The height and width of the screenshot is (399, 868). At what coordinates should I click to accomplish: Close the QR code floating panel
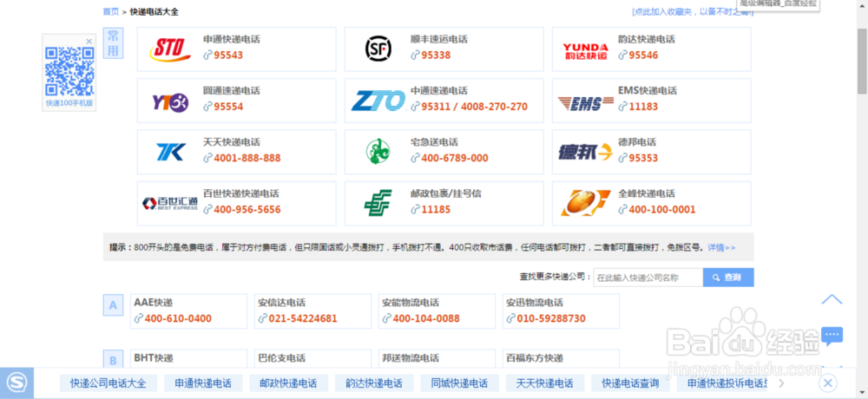(x=89, y=42)
